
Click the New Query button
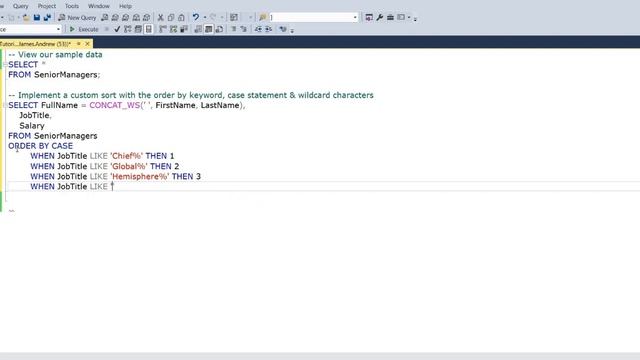click(x=78, y=18)
